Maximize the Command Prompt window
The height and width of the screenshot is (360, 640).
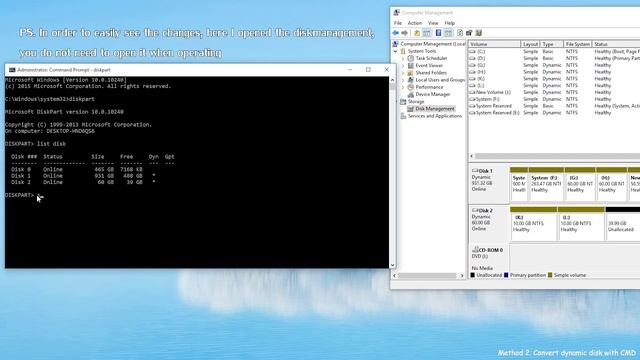pos(368,70)
